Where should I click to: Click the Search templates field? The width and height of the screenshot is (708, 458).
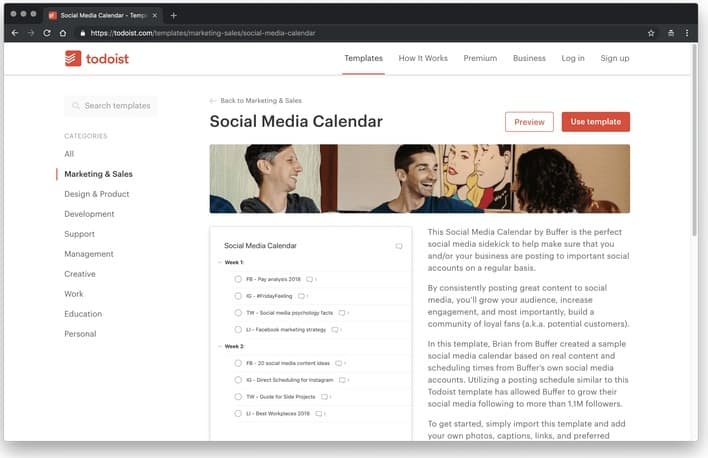(111, 106)
